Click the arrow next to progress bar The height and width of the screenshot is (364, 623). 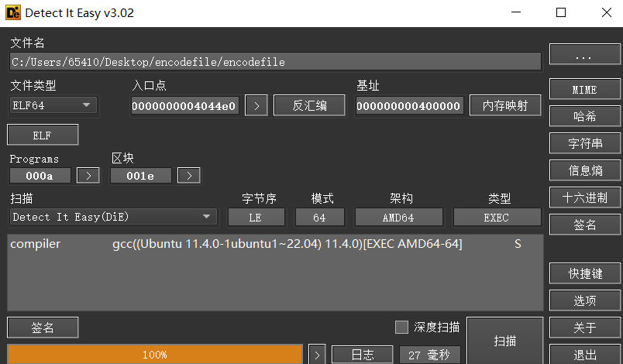coord(317,355)
